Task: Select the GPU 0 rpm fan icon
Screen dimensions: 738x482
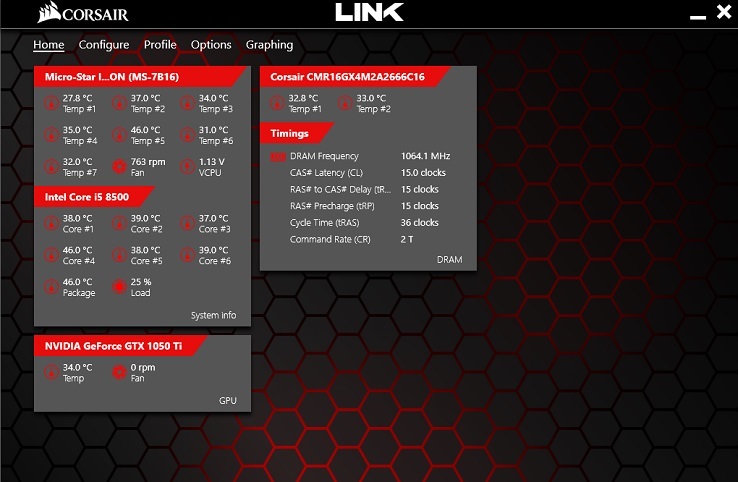Action: (x=119, y=372)
